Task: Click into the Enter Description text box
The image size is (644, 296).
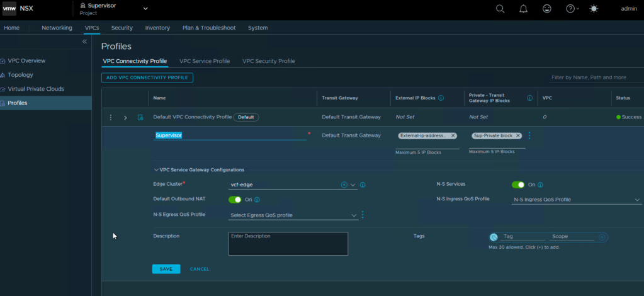Action: point(288,244)
